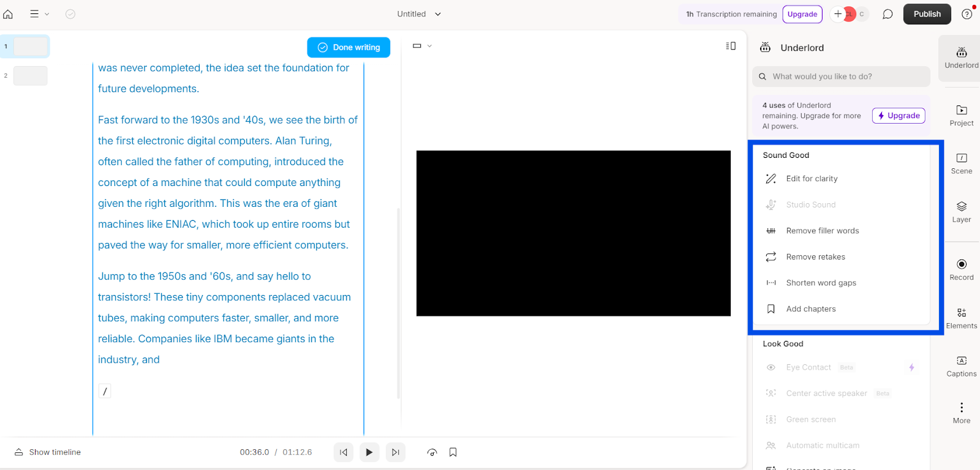
Task: Click Upgrade in Underlord uses notice
Action: tap(899, 116)
